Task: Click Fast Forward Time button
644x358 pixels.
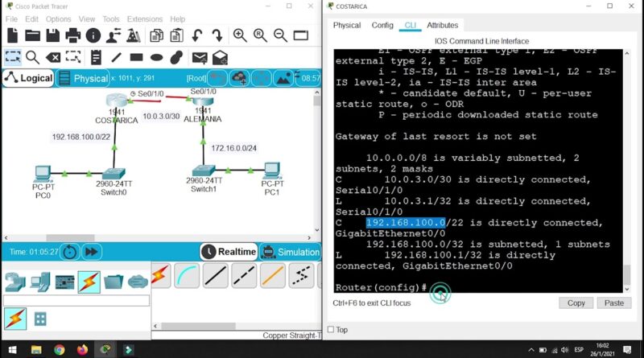Action: [x=91, y=252]
